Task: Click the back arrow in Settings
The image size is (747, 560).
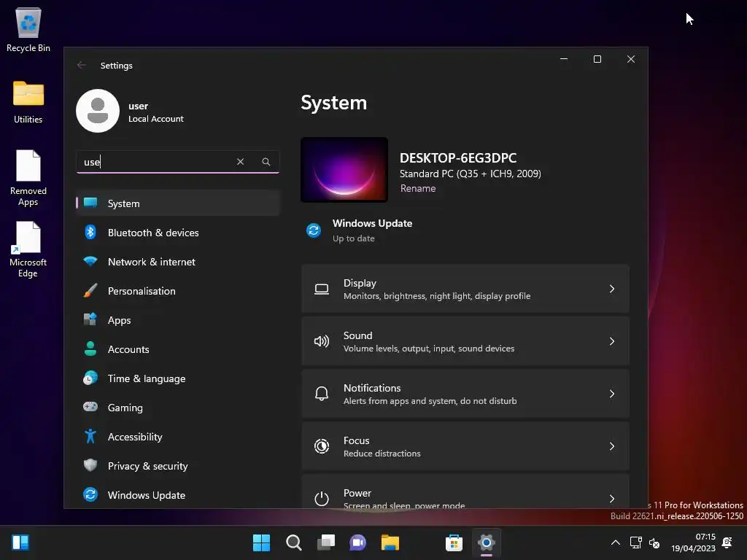Action: [x=82, y=65]
